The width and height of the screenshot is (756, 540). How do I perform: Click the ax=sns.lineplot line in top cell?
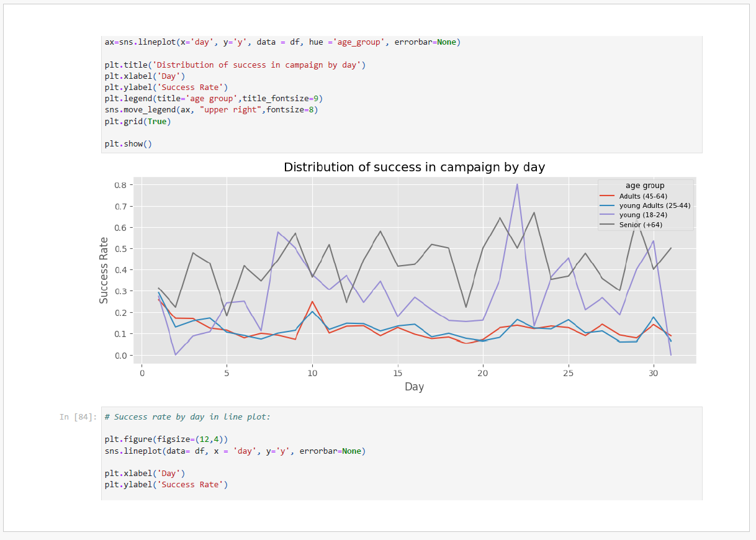click(x=282, y=42)
